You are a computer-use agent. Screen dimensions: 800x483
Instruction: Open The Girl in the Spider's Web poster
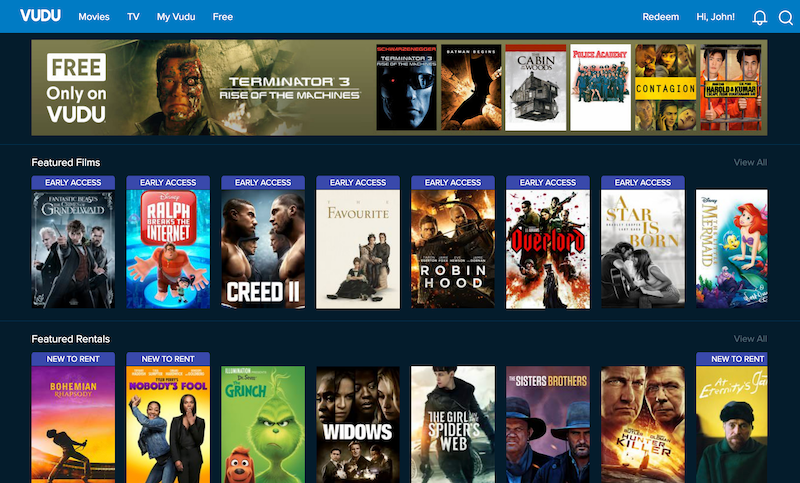click(x=453, y=424)
